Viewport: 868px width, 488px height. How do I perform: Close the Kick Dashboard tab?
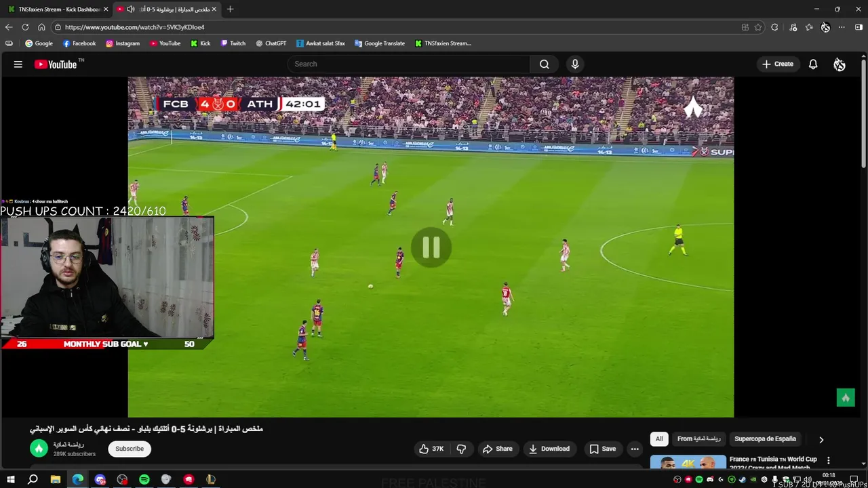click(x=106, y=9)
